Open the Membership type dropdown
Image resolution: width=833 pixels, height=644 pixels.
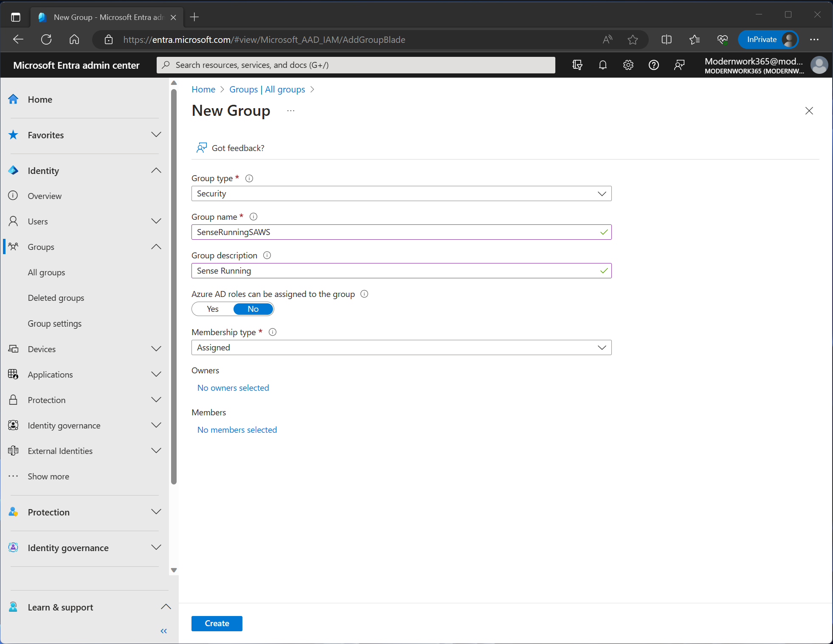[401, 347]
